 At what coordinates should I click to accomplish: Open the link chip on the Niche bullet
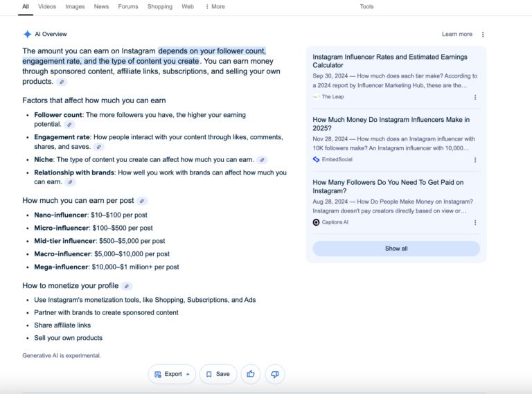coord(262,160)
